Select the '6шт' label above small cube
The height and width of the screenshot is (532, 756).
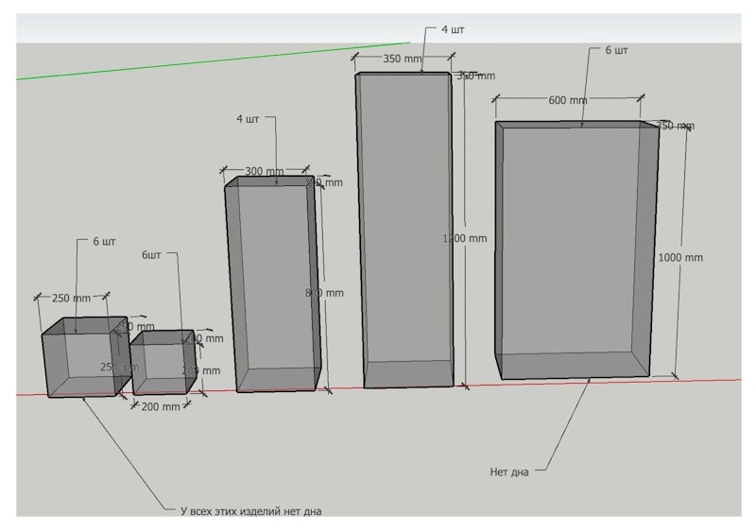(152, 255)
